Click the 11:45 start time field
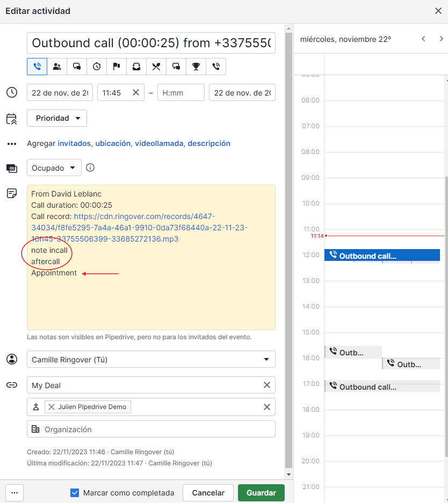 [121, 92]
